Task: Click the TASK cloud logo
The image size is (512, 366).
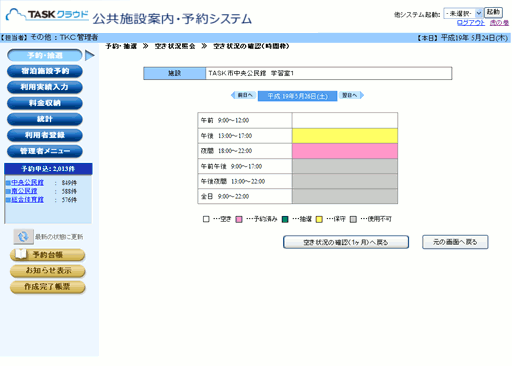Action: click(x=47, y=15)
